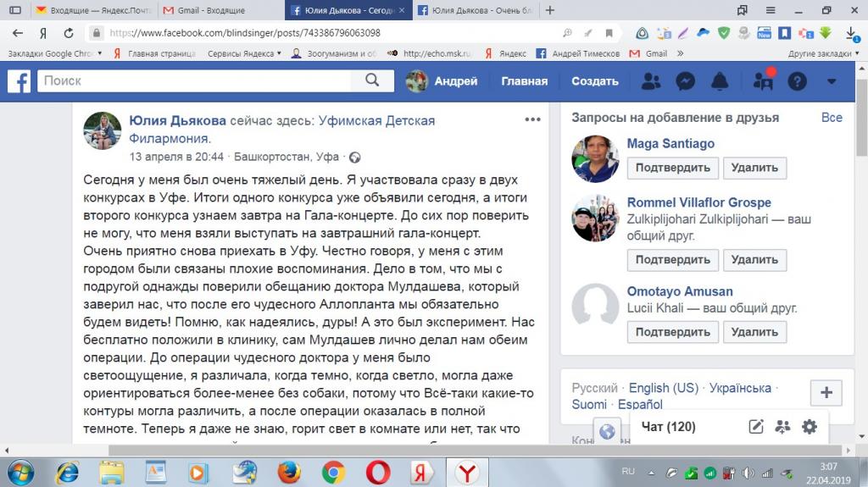
Task: Open the quick help question mark icon
Action: 797,81
